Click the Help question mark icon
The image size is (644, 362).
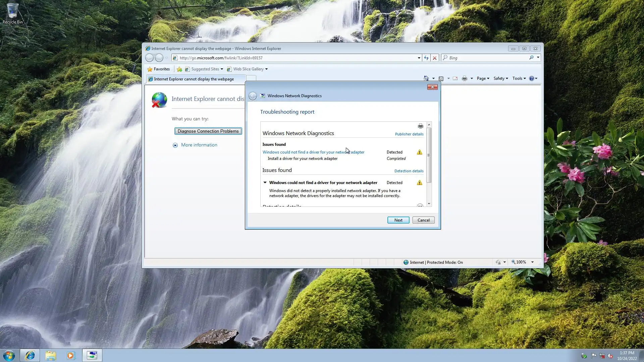click(531, 78)
